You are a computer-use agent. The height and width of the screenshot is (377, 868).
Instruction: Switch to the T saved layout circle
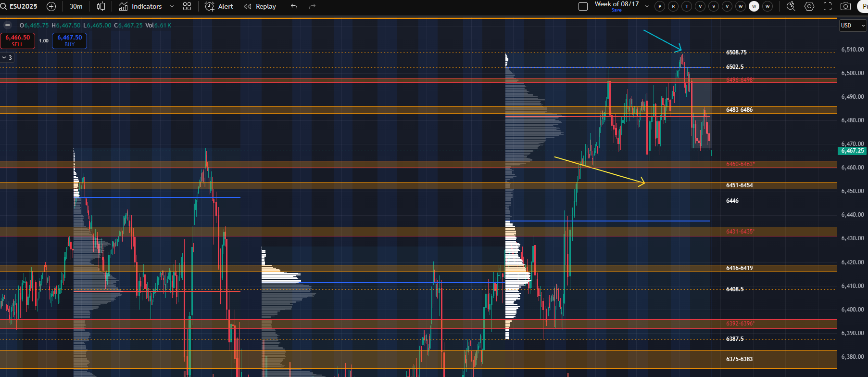click(x=687, y=6)
